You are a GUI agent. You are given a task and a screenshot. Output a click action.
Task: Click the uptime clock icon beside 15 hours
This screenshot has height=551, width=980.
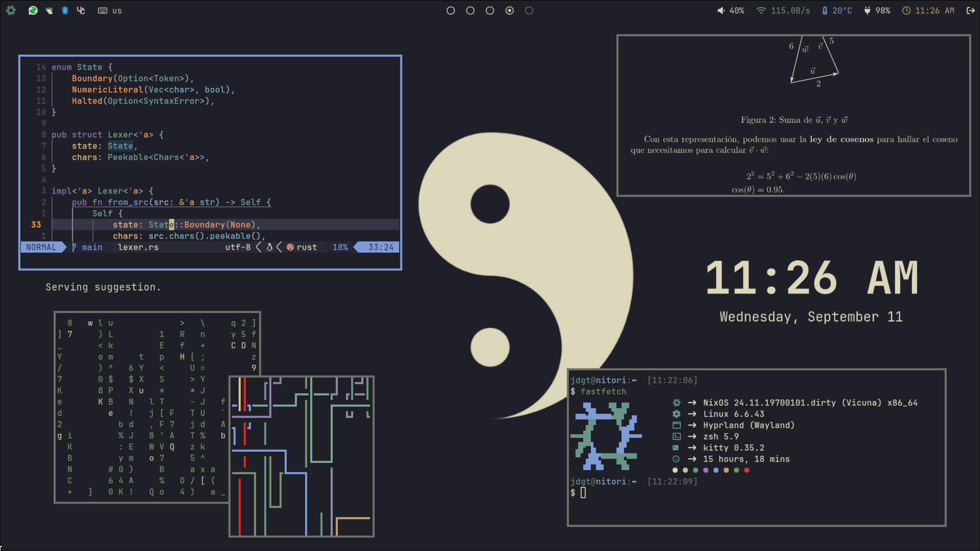[676, 459]
